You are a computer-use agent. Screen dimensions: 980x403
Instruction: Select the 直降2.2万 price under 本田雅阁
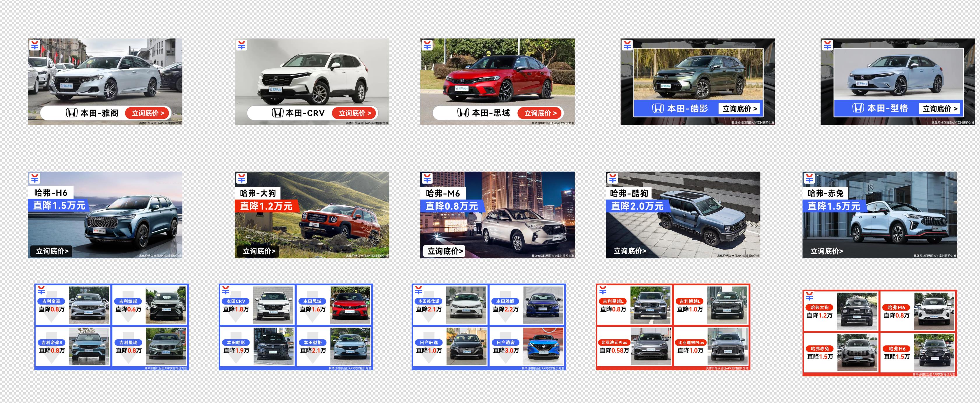505,310
